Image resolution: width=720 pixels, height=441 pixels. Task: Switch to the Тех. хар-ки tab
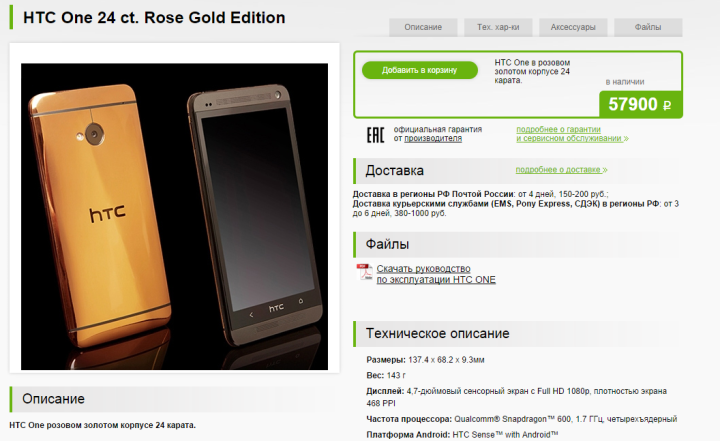point(498,27)
